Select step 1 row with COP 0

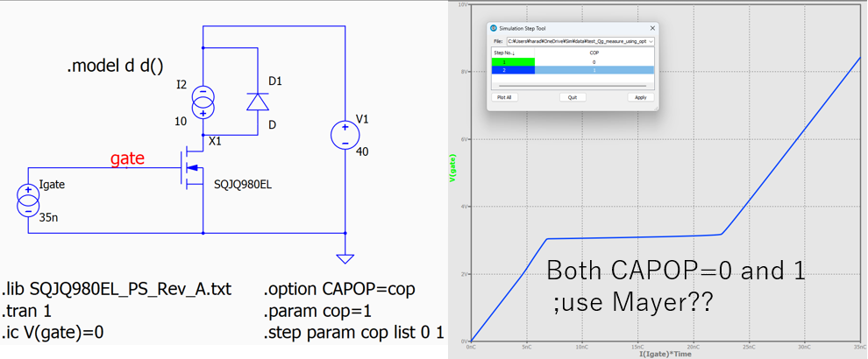(x=570, y=62)
